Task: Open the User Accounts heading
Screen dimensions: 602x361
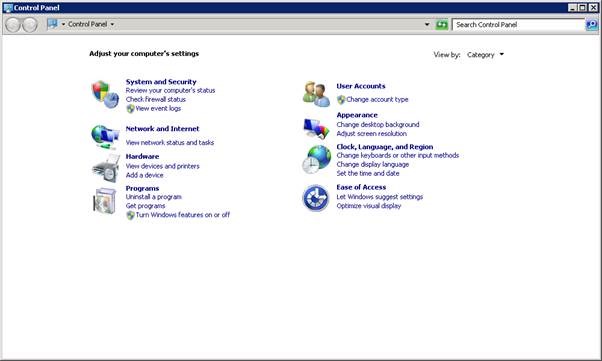Action: 361,86
